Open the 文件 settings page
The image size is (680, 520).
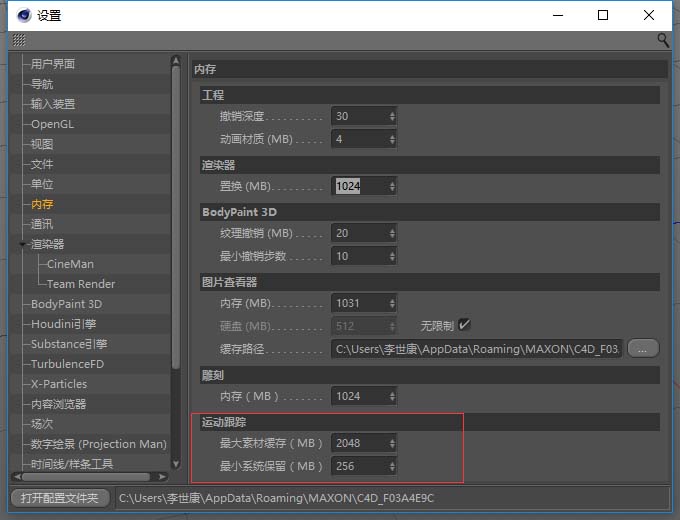click(x=42, y=164)
